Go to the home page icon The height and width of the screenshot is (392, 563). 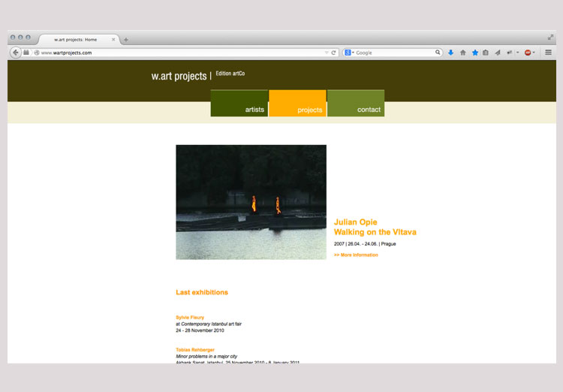(x=463, y=53)
